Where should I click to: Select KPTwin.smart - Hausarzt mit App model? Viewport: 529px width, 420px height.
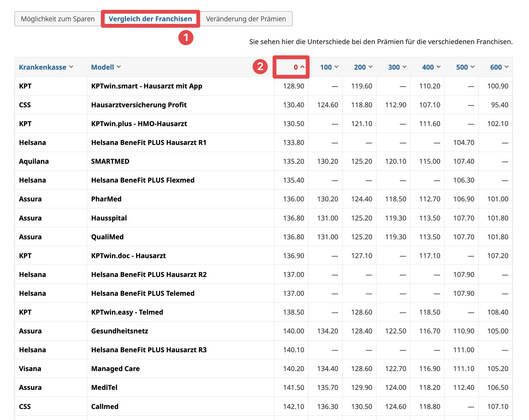[147, 86]
